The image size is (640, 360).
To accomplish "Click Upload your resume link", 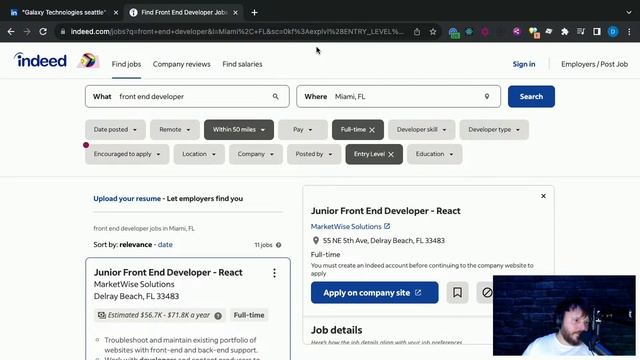I will pyautogui.click(x=127, y=198).
